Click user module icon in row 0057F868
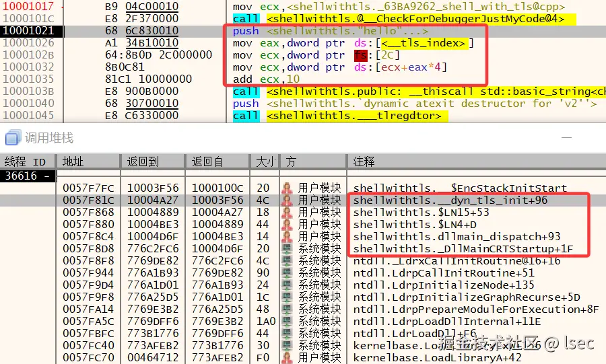Screen dimensions: 606x364 coord(287,213)
